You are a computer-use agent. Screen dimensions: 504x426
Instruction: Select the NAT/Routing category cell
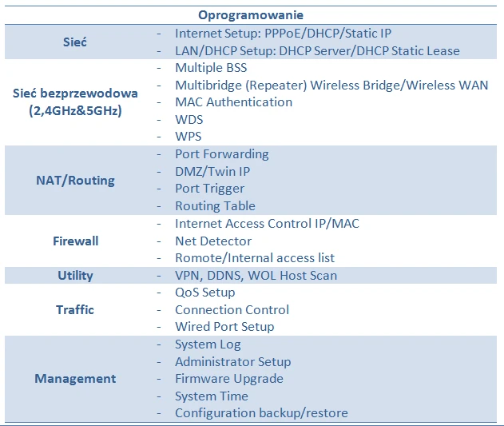click(x=75, y=180)
